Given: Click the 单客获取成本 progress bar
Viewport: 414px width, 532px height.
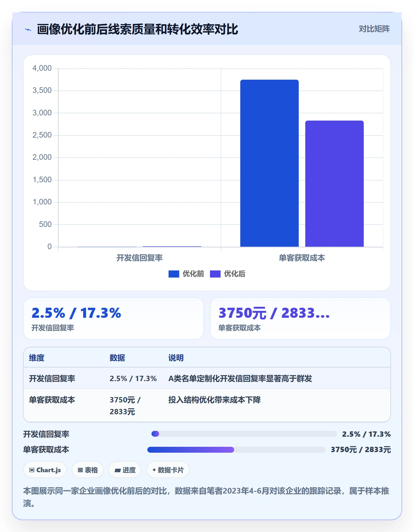Looking at the screenshot, I should (236, 450).
